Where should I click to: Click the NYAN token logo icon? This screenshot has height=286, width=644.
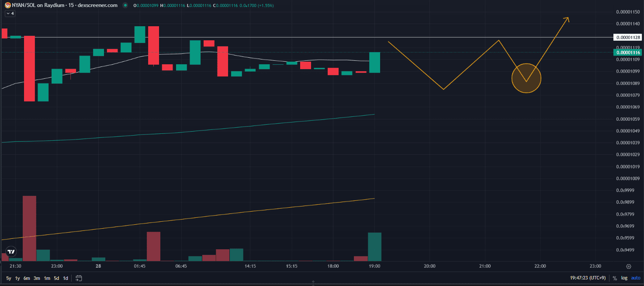click(8, 5)
